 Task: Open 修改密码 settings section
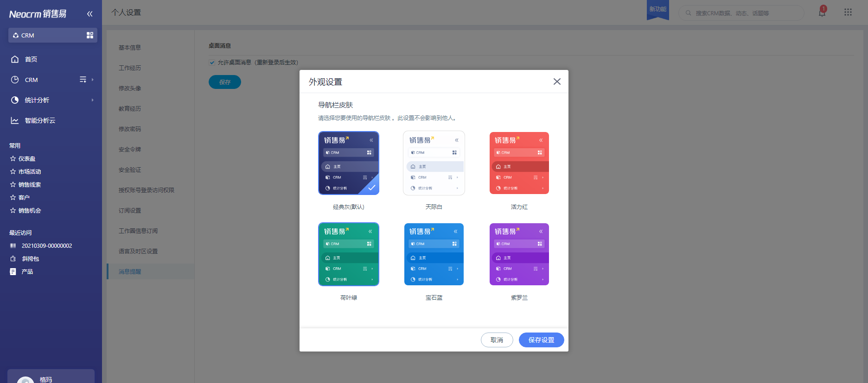tap(130, 129)
